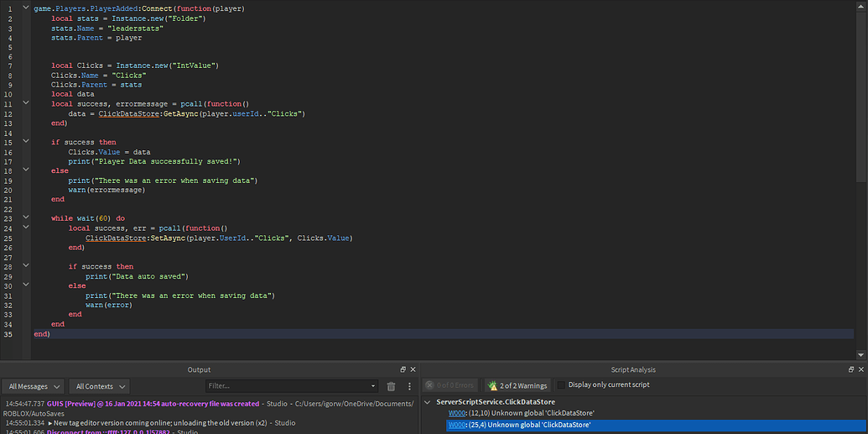Click the Script Analysis panel title

(633, 369)
